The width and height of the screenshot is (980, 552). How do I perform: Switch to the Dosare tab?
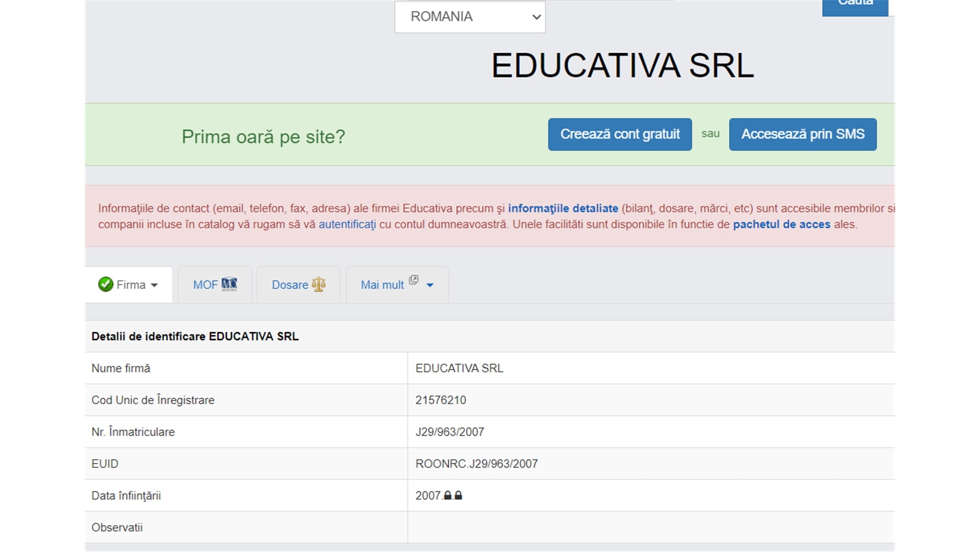tap(298, 285)
